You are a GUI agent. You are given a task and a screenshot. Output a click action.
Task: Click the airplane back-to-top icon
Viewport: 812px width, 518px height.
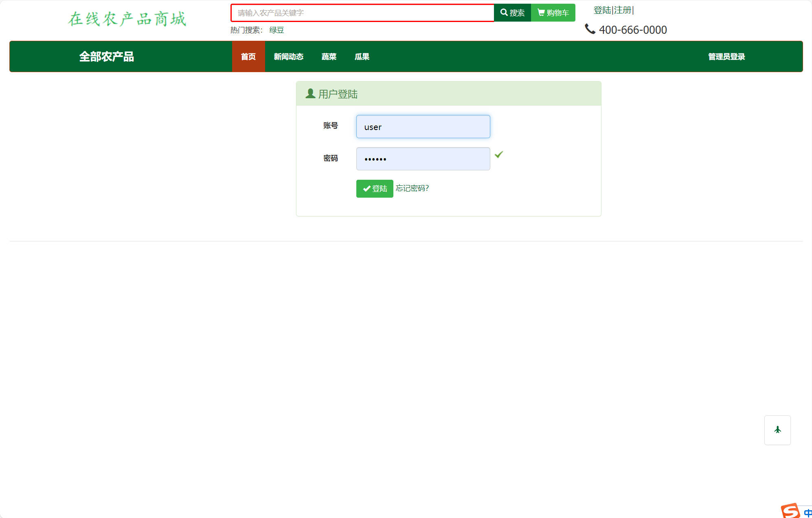point(777,430)
